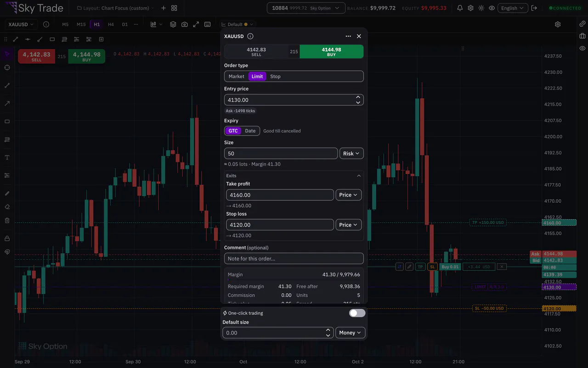Open Stop loss Price dropdown

(x=349, y=225)
